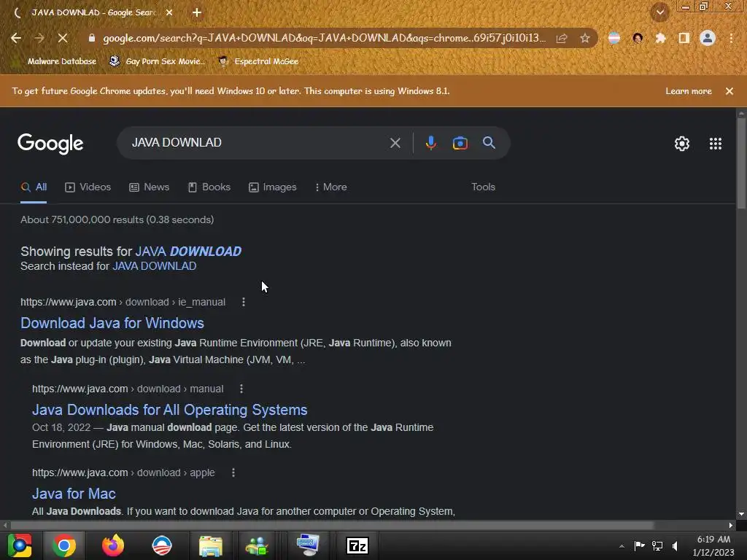
Task: Open options for download manual result
Action: pos(241,389)
